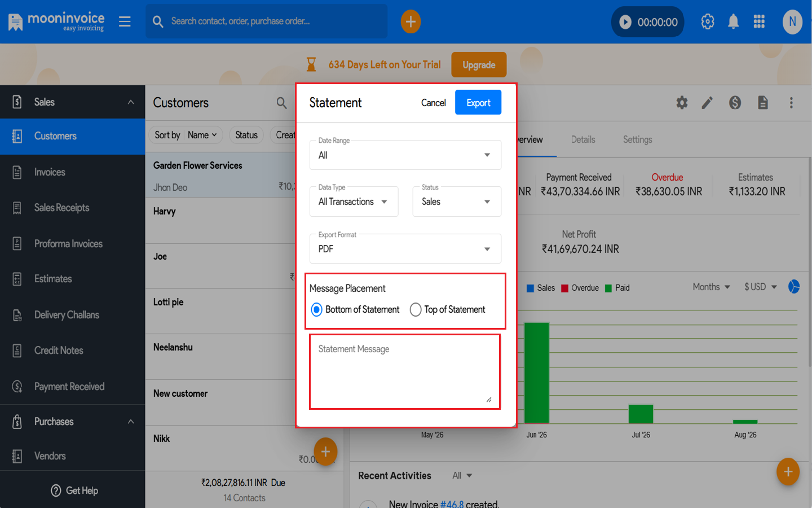Image resolution: width=812 pixels, height=508 pixels.
Task: Click the pencil edit icon for customer
Action: tap(707, 103)
